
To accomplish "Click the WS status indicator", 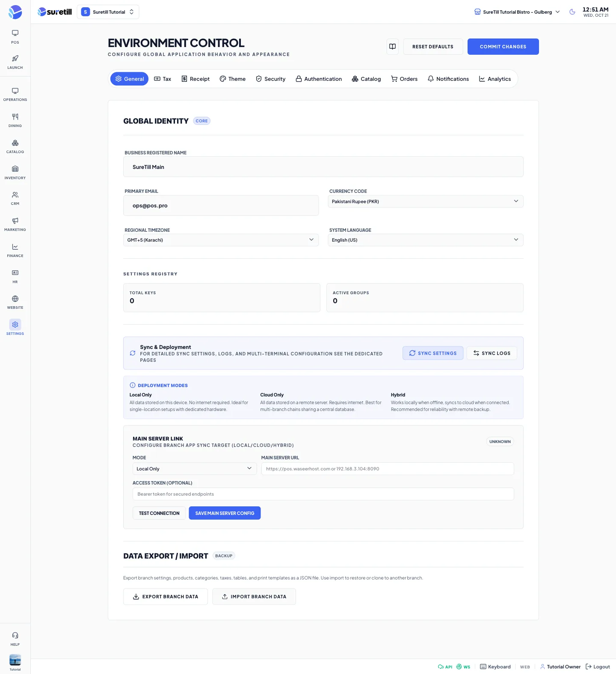I will coord(463,667).
